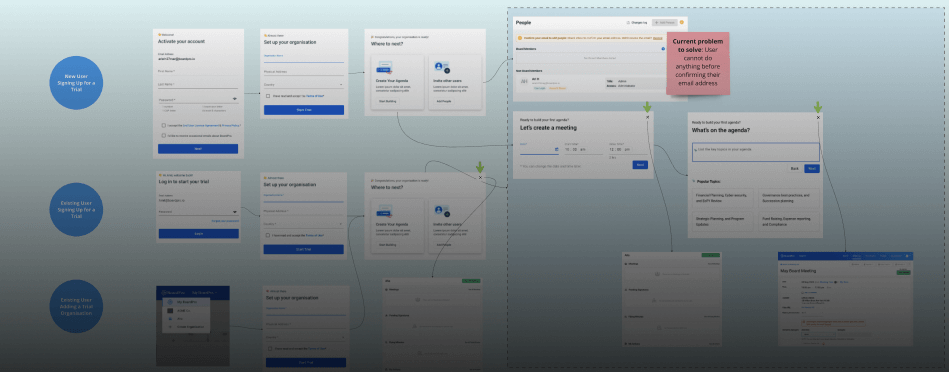Viewport: 949px width, 372px height.
Task: Tick the receive occasional emails checkbox
Action: (x=163, y=135)
